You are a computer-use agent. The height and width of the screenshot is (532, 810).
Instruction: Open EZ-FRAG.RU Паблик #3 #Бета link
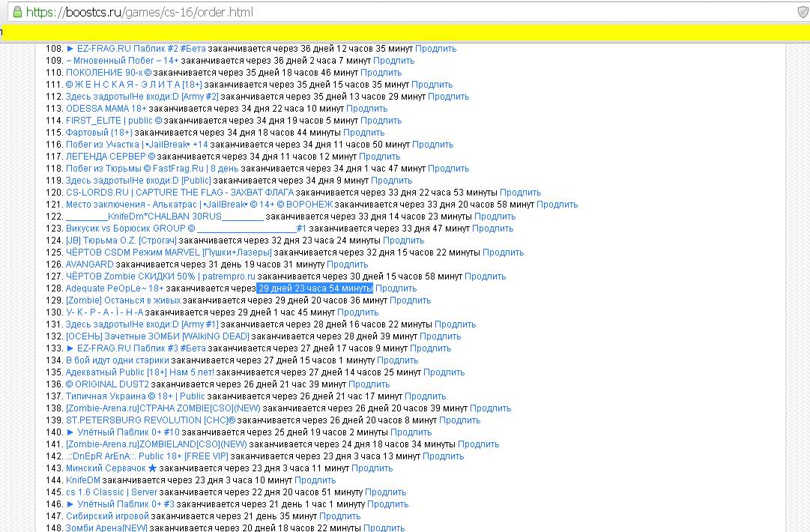[136, 348]
